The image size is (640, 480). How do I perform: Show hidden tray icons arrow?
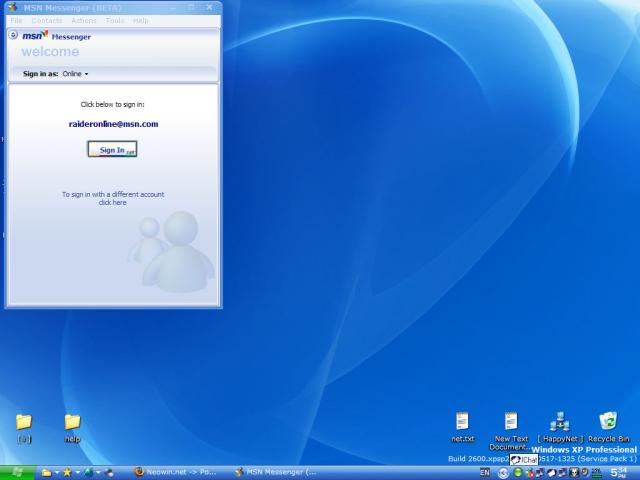coord(503,473)
